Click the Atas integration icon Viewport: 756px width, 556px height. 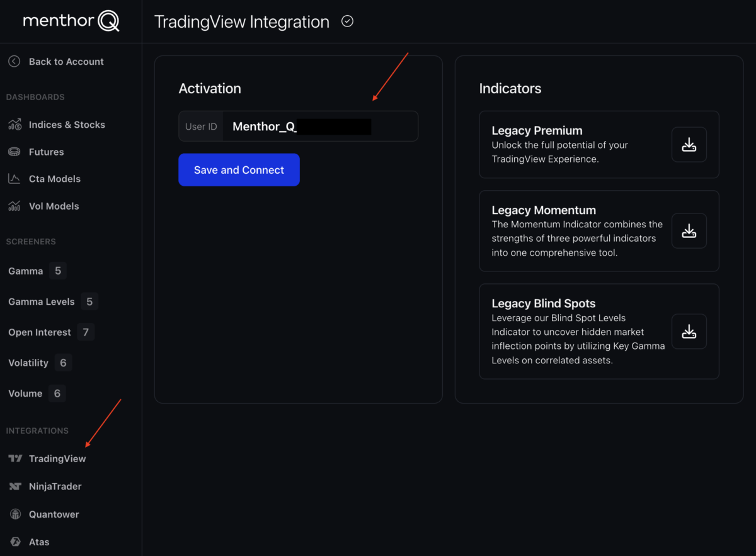click(x=15, y=542)
